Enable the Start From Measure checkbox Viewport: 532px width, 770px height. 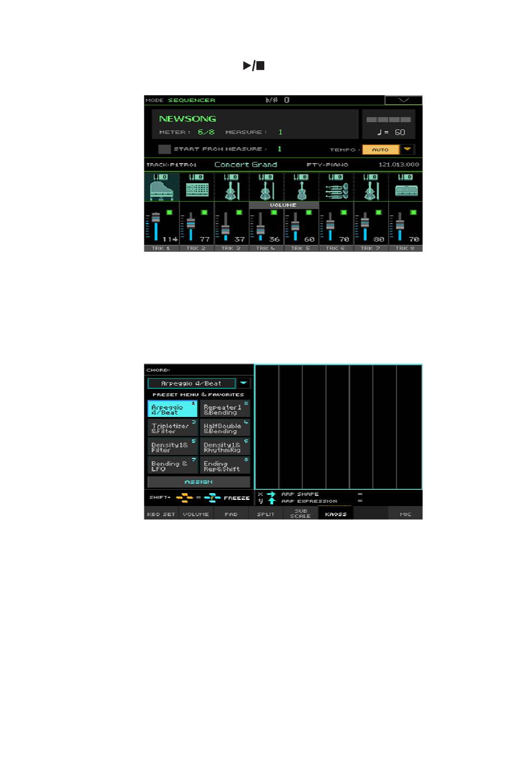164,149
